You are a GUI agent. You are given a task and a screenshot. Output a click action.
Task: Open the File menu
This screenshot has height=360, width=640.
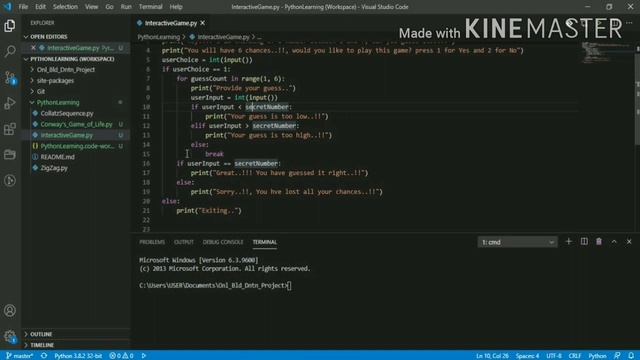tap(23, 7)
